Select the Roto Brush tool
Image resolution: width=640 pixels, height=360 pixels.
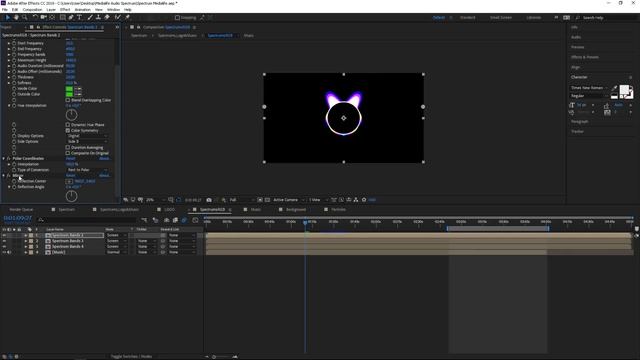pos(118,18)
